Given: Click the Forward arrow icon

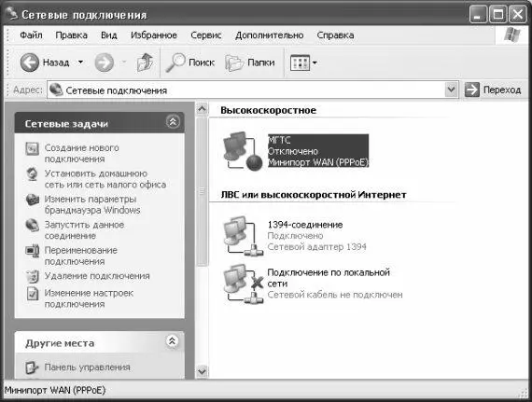Looking at the screenshot, I should pos(104,62).
